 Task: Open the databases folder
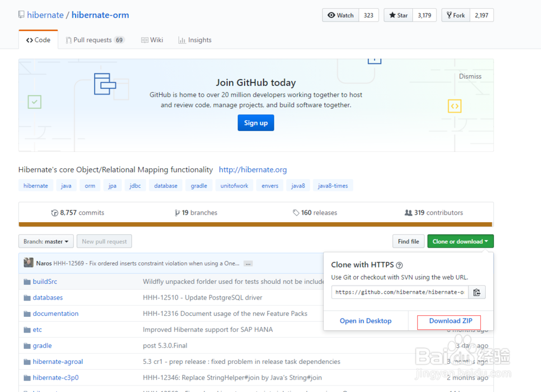tap(48, 297)
